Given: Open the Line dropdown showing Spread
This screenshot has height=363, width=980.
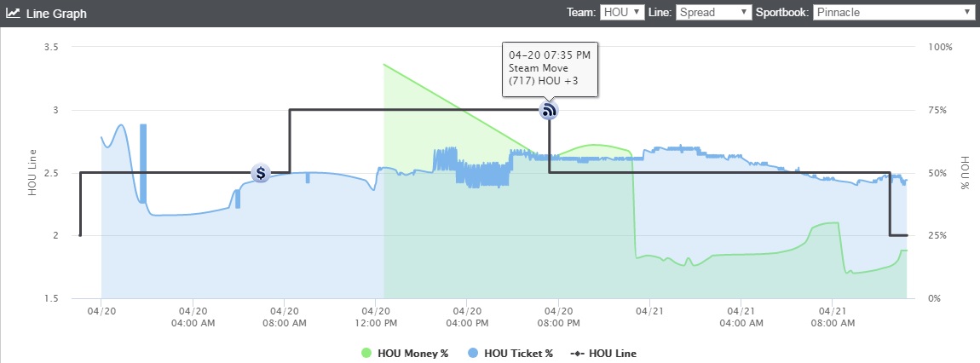Looking at the screenshot, I should pyautogui.click(x=714, y=13).
